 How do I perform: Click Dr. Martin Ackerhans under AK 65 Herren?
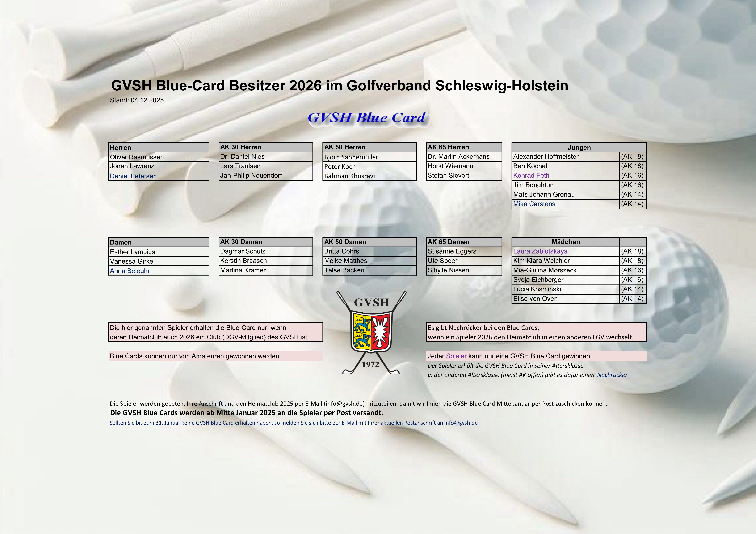(458, 157)
